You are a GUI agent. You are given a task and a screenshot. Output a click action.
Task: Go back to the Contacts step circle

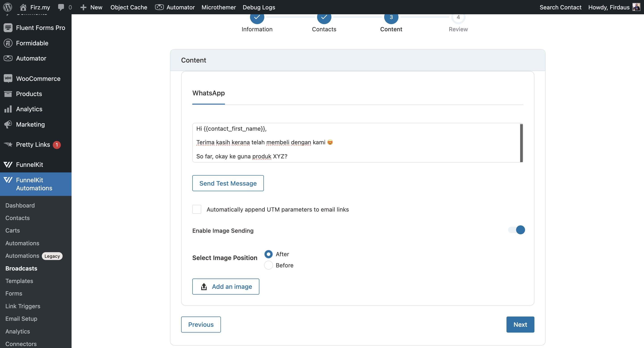(324, 17)
